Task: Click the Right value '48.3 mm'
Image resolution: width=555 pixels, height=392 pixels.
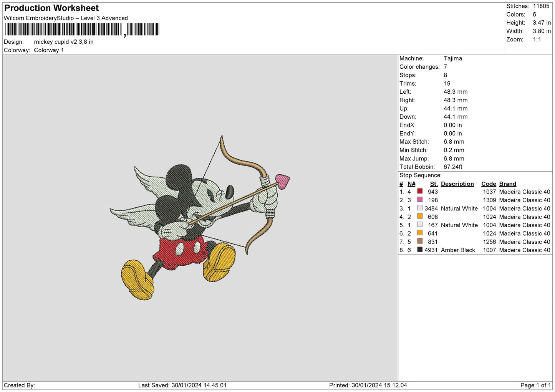Action: (456, 100)
